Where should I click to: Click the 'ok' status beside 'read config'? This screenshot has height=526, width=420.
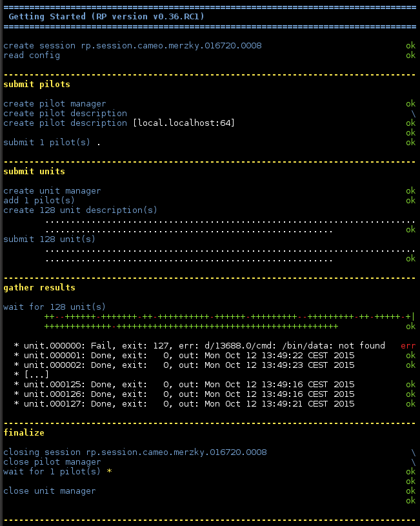(x=410, y=56)
